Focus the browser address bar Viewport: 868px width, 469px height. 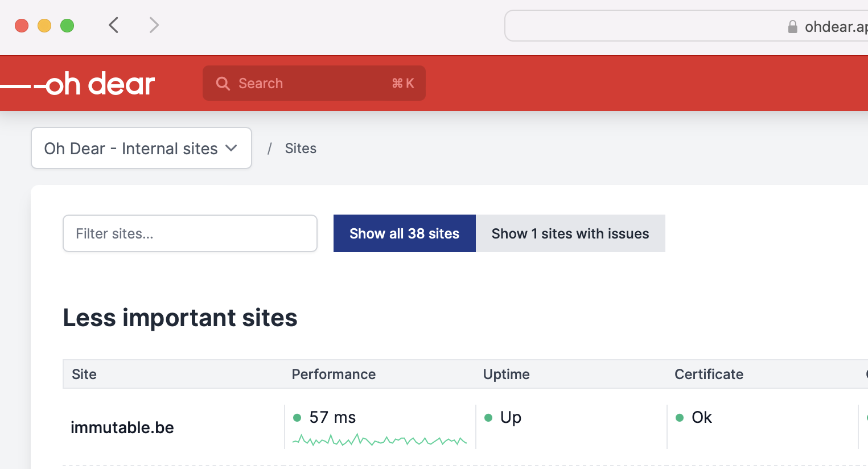(x=686, y=26)
